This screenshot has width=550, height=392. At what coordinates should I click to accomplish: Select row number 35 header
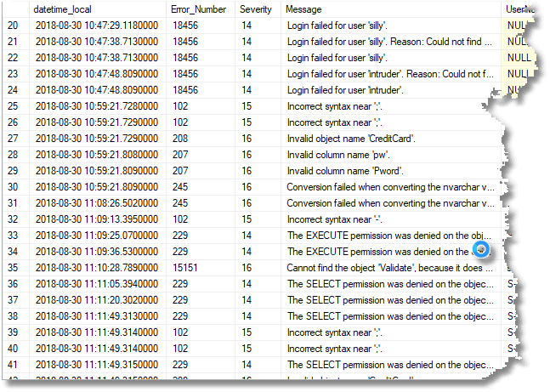click(x=16, y=267)
